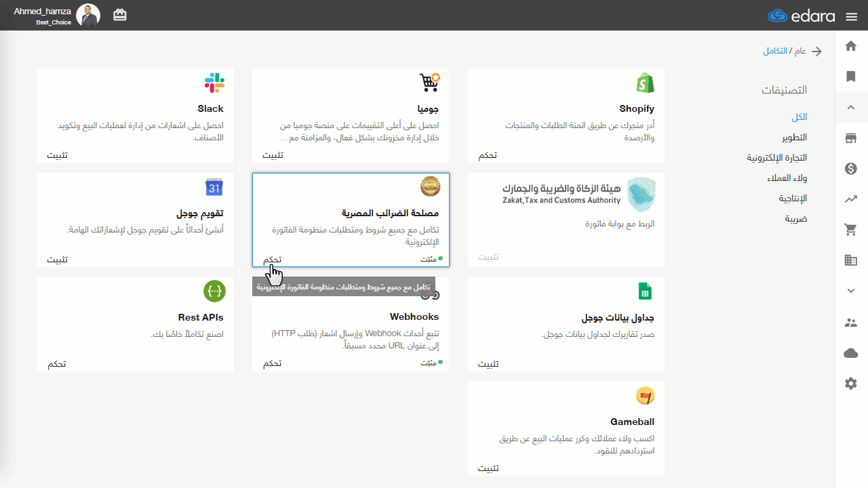
Task: Click the Slack logo icon
Action: coord(214,83)
